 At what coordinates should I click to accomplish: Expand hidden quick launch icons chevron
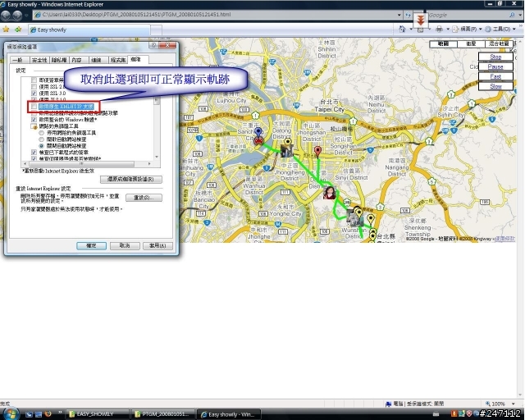(x=60, y=413)
